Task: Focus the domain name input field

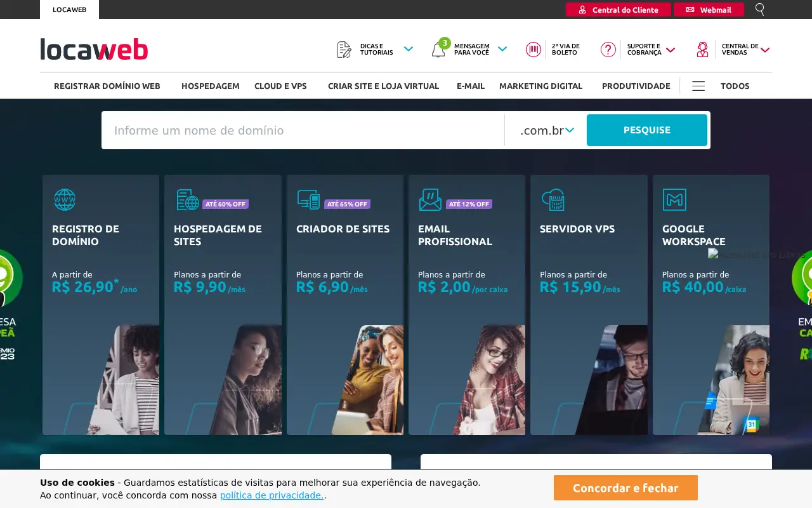Action: pos(303,130)
